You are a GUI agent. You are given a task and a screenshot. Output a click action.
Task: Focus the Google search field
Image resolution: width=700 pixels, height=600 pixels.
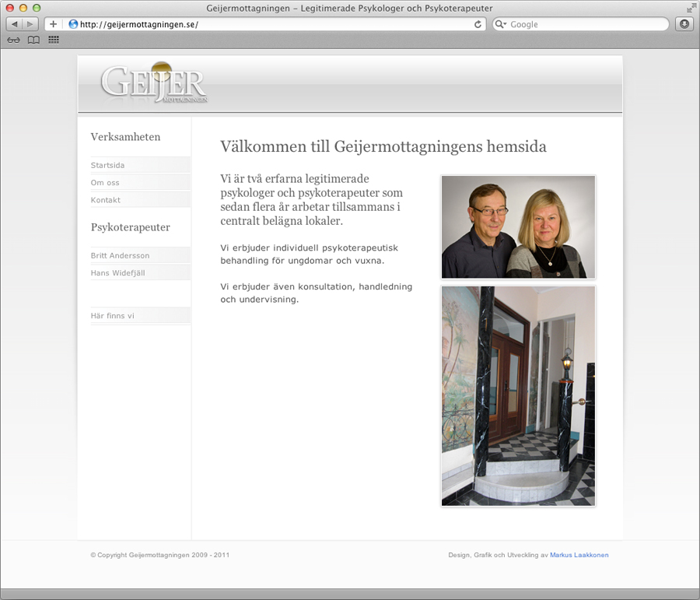(580, 24)
